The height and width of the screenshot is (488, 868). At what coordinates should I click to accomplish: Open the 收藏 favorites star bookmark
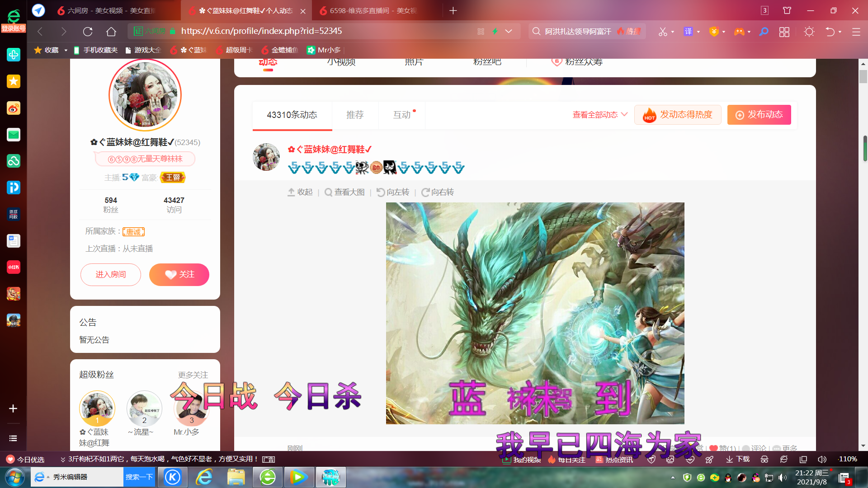[47, 50]
